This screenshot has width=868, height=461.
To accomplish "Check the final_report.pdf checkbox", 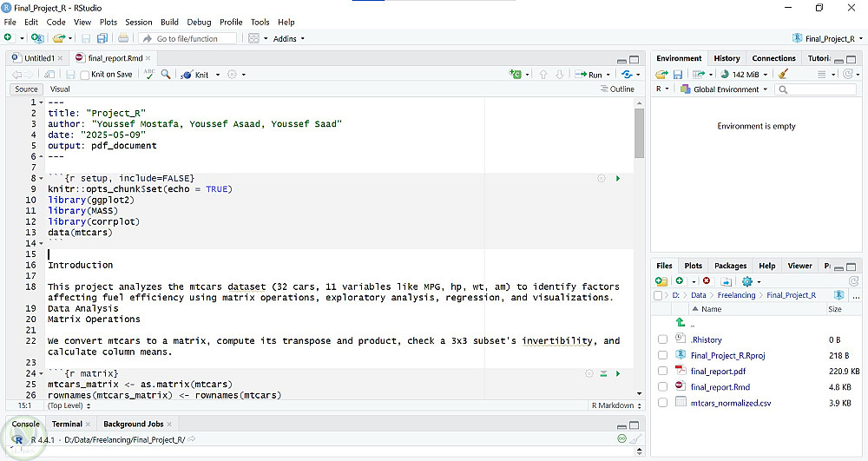I will 662,371.
